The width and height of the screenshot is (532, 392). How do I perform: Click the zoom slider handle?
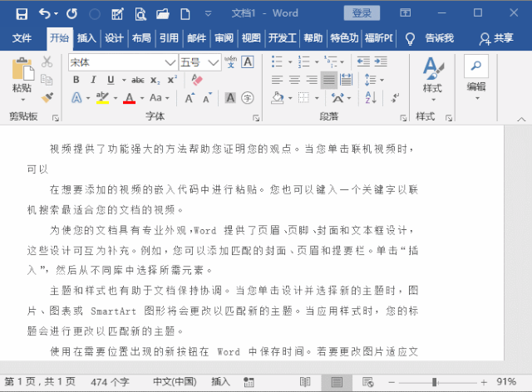[434, 382]
